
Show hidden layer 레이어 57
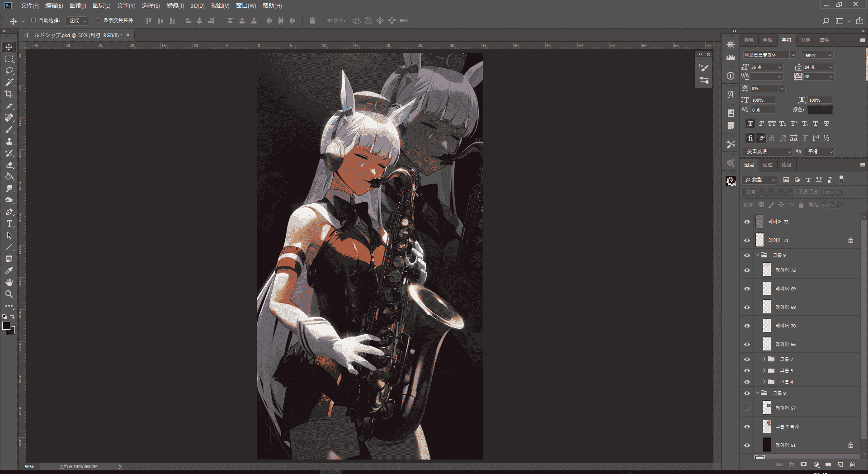coord(747,408)
